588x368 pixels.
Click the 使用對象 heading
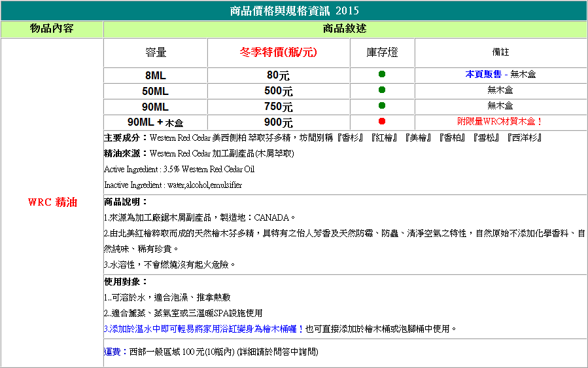(x=126, y=282)
